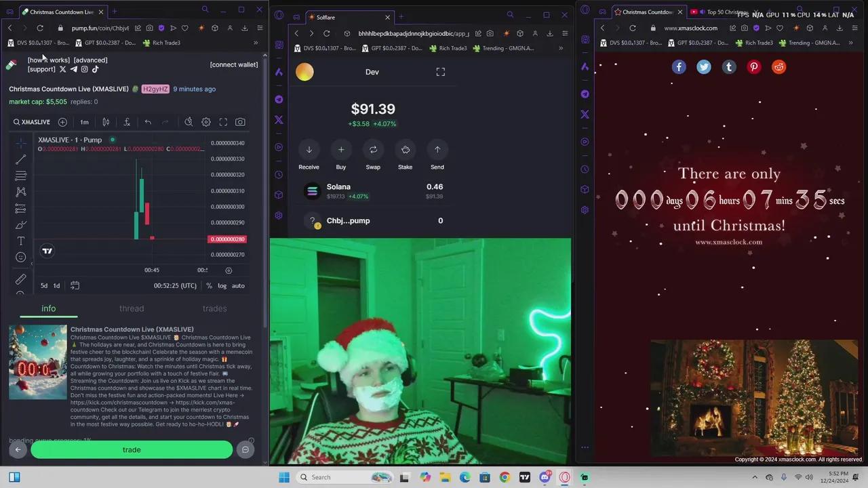Toggle auto scaling for the chart
The width and height of the screenshot is (868, 488).
pyautogui.click(x=237, y=285)
